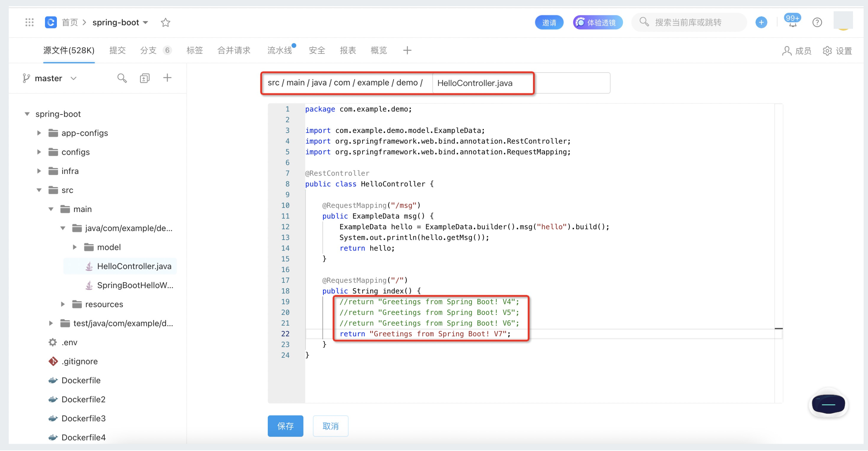Viewport: 868px width, 451px height.
Task: Expand the configs folder
Action: point(39,152)
